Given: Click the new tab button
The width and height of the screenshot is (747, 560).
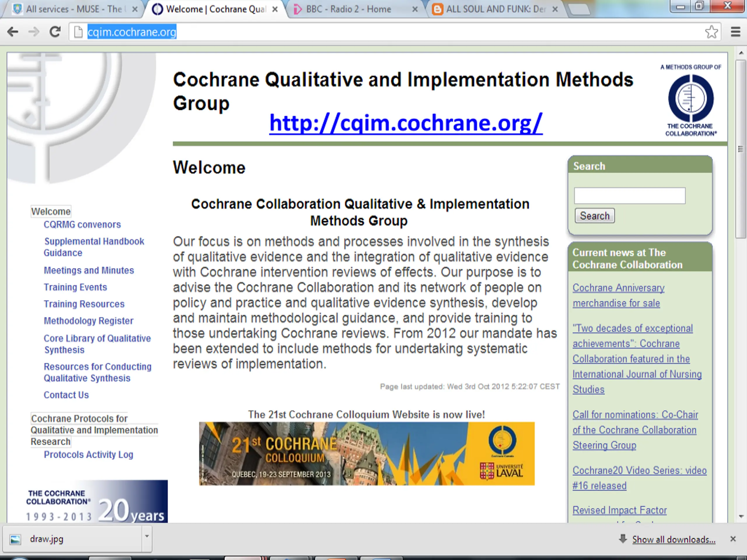Looking at the screenshot, I should pos(579,9).
